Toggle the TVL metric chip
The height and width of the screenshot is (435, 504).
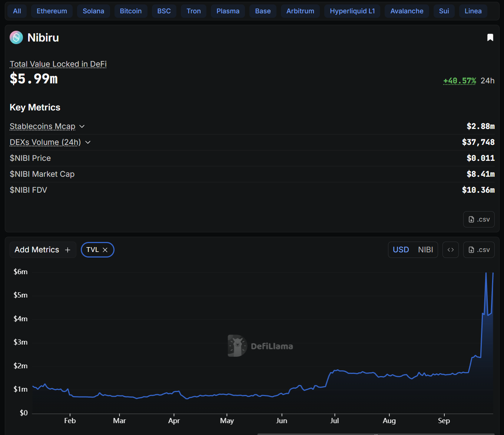(x=92, y=250)
